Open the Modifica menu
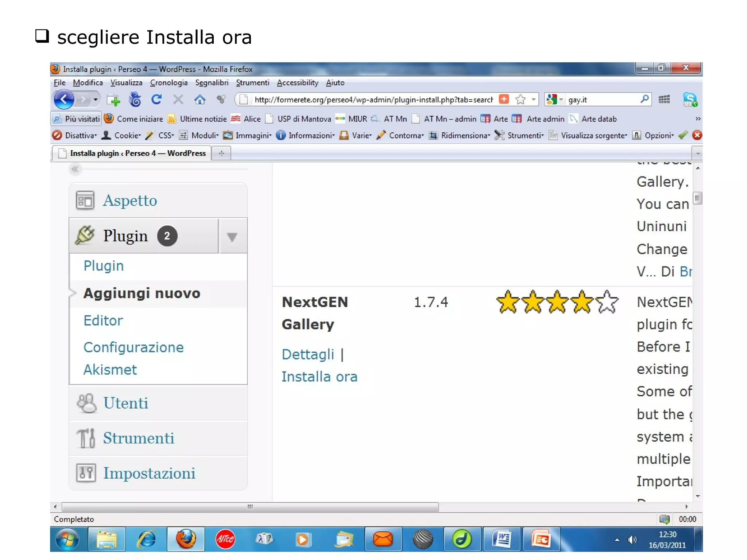 click(88, 83)
